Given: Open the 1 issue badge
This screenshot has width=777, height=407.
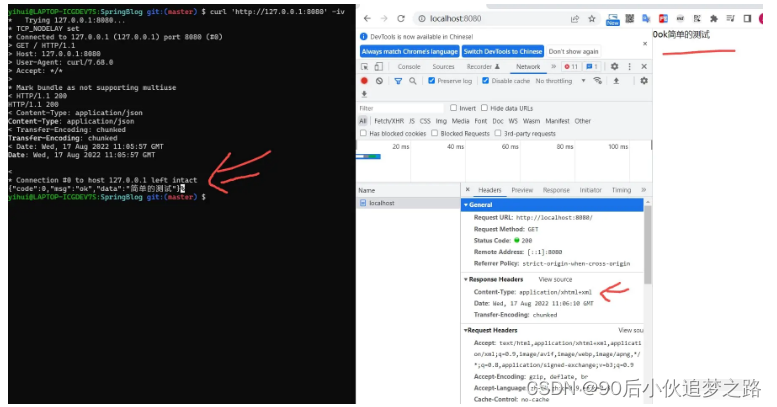Looking at the screenshot, I should click(x=592, y=66).
